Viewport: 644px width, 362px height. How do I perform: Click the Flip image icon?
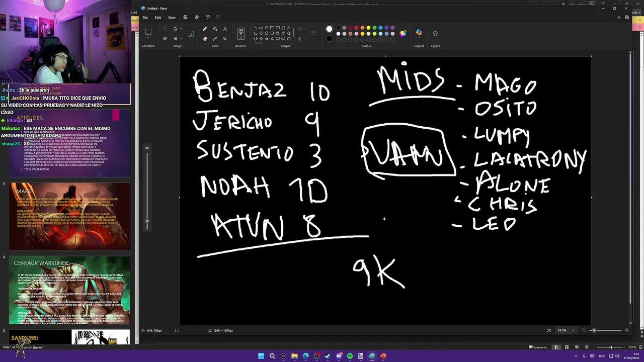coord(175,38)
